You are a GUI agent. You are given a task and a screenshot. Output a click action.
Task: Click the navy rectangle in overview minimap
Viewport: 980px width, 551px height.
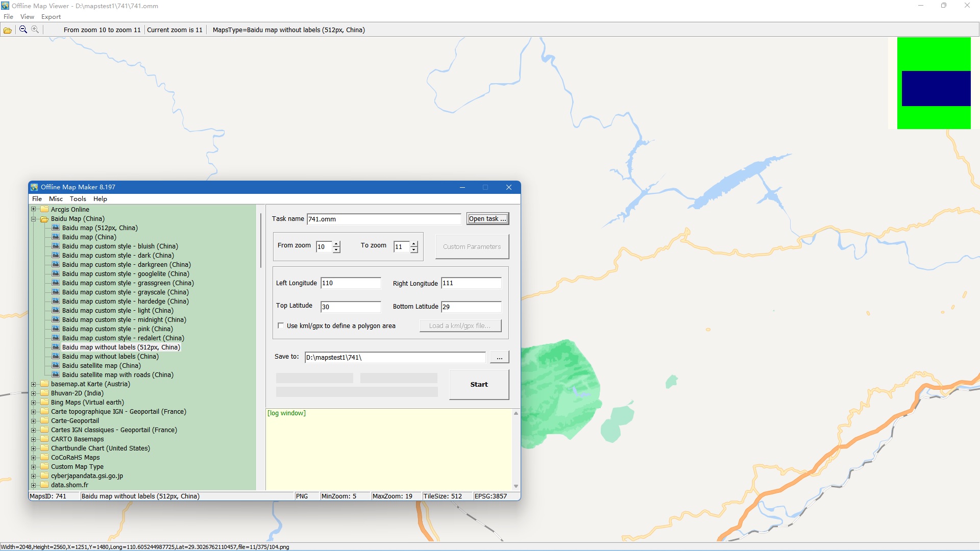pyautogui.click(x=936, y=88)
